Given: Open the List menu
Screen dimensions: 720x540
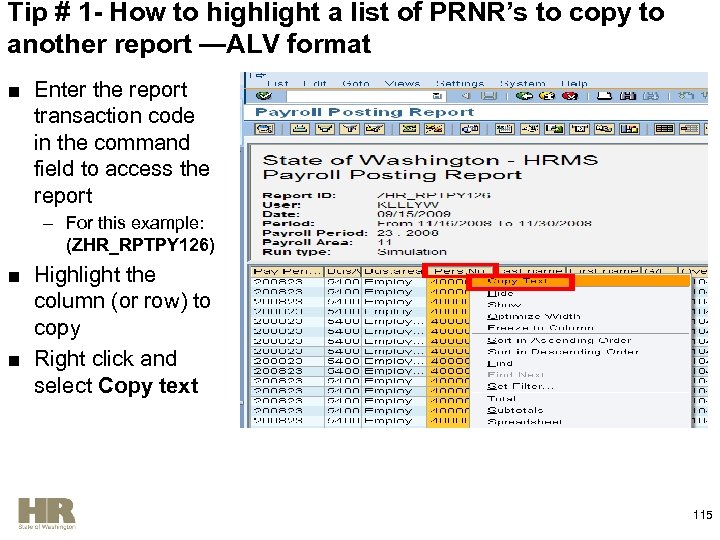Looking at the screenshot, I should tap(277, 84).
